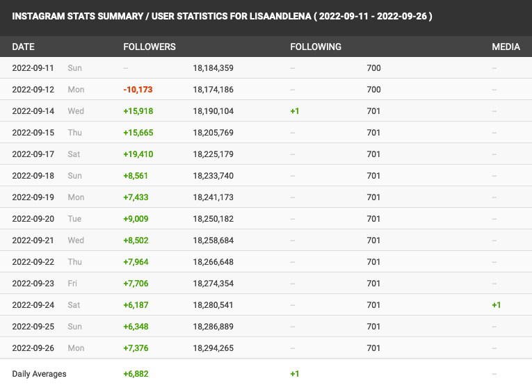Click the follower total 18,280,541

coord(213,305)
